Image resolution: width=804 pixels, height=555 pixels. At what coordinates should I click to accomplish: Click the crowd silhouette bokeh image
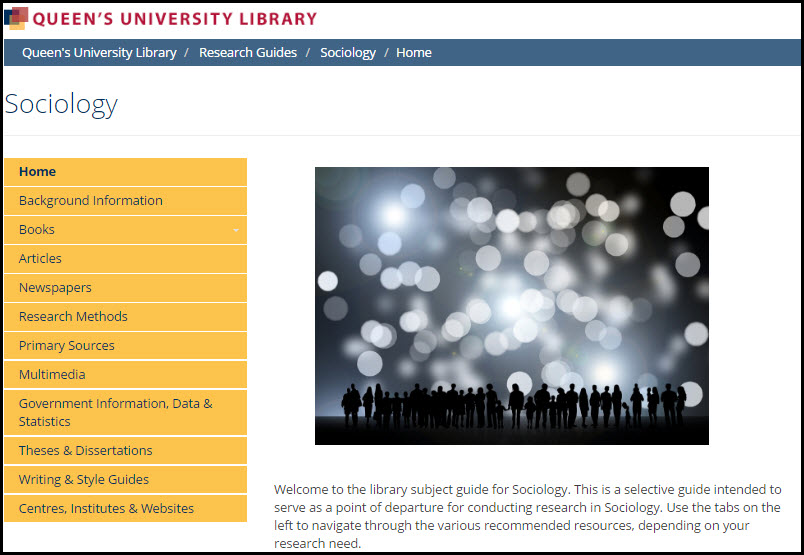click(512, 306)
